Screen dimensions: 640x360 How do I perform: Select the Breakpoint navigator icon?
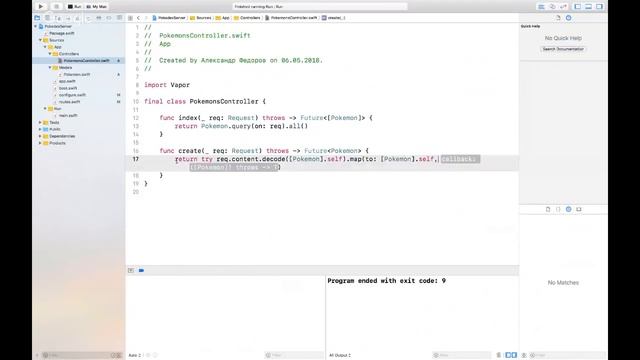pos(109,18)
